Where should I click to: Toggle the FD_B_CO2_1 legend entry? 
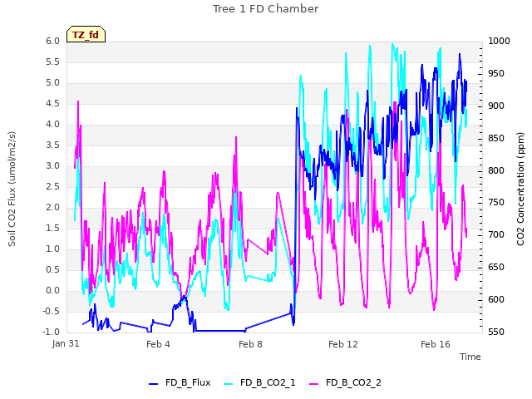pos(259,382)
